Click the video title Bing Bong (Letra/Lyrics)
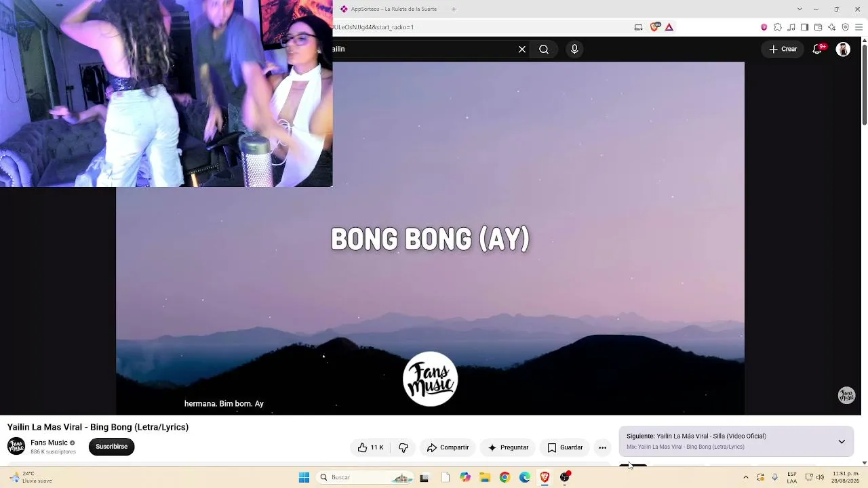Viewport: 868px width, 488px height. point(98,427)
